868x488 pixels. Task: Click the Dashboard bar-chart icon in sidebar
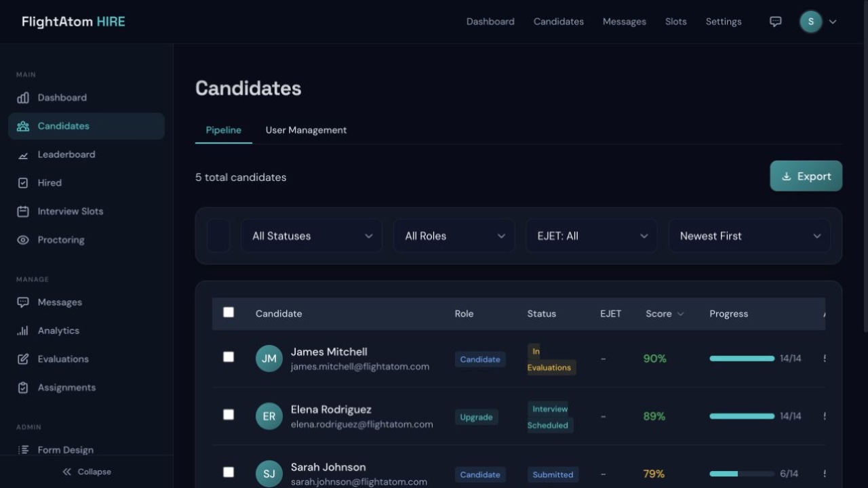[23, 98]
